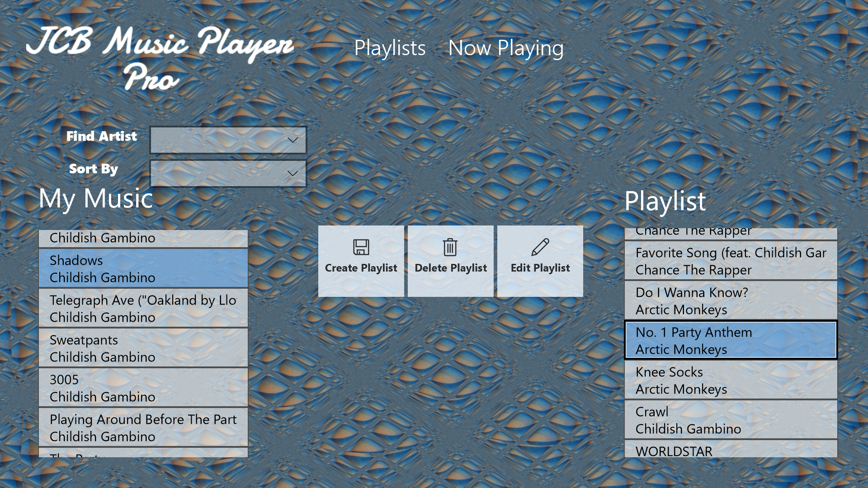
Task: Click the Edit Playlist label
Action: coord(540,268)
